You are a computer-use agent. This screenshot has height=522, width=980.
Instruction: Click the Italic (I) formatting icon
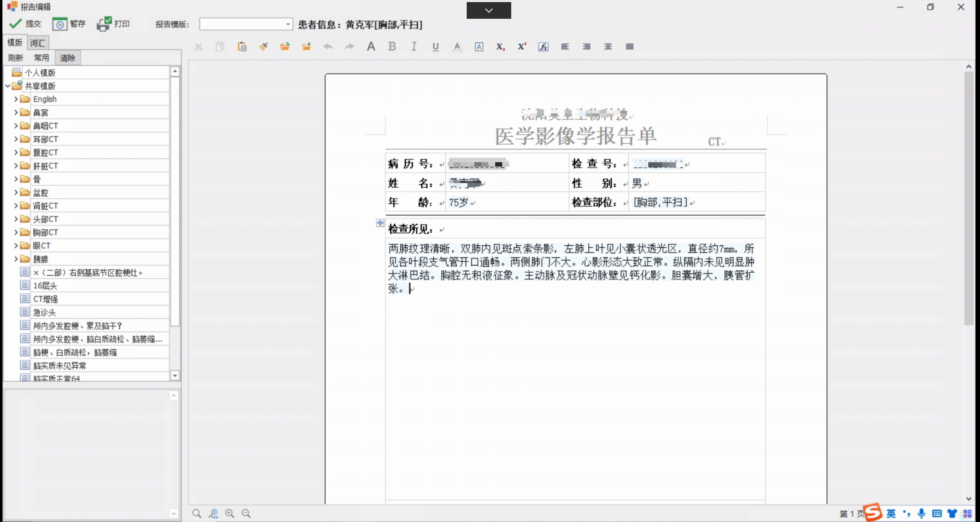[413, 47]
